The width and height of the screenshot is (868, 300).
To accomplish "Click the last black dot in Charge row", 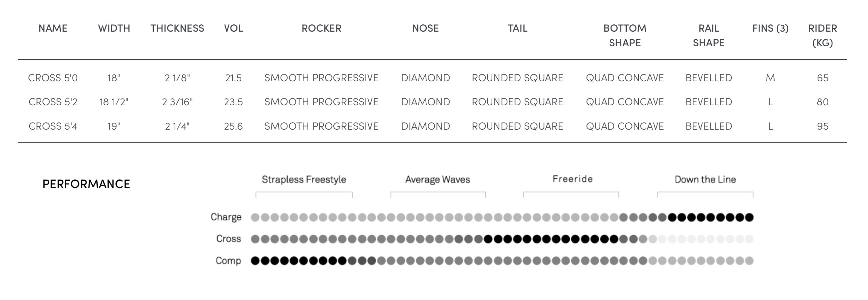I will pyautogui.click(x=749, y=217).
